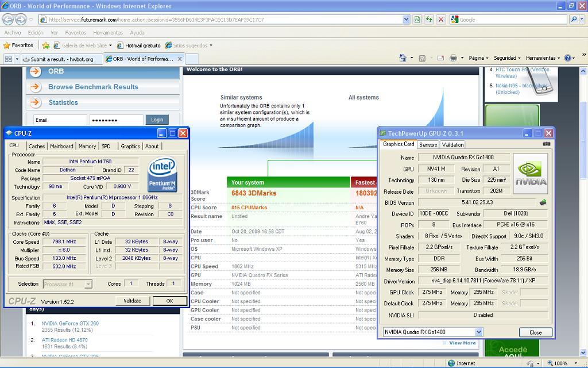
Task: Click the Intel Pentium M logo in CPU-Z
Action: pyautogui.click(x=163, y=174)
